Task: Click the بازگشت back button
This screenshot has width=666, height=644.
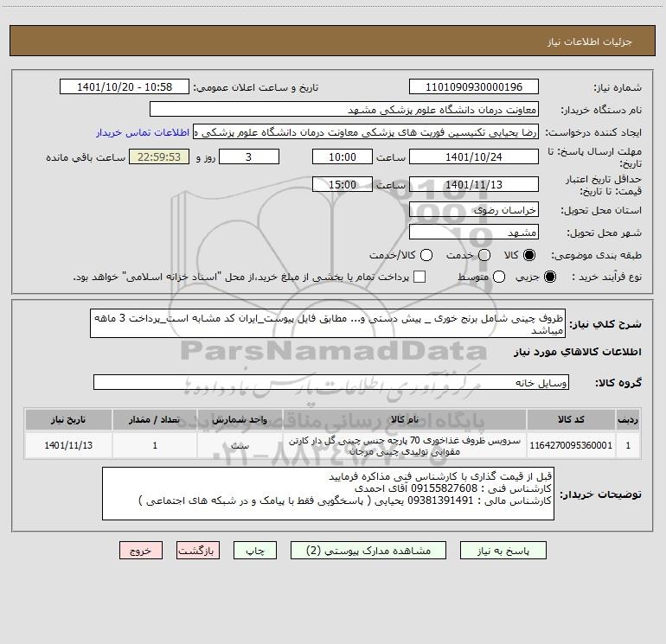Action: [x=198, y=551]
